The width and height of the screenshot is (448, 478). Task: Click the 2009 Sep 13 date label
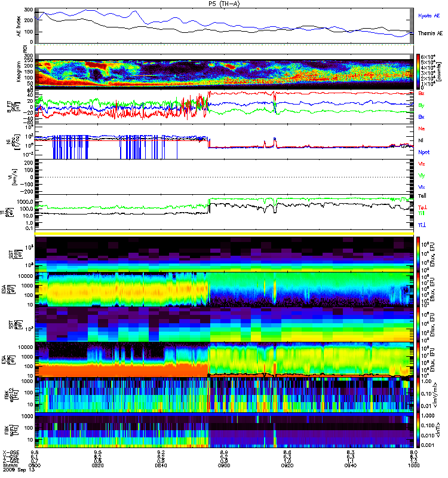tap(19, 470)
